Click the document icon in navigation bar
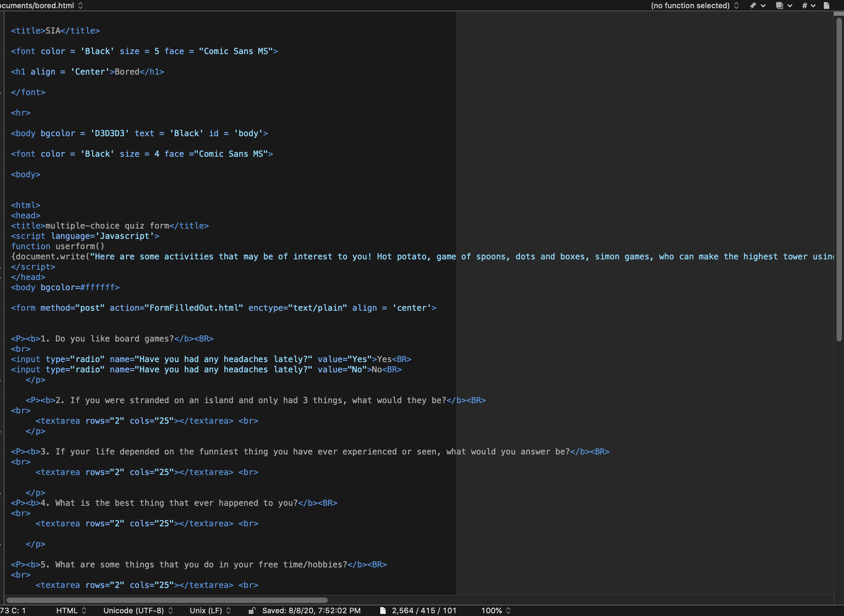844x616 pixels. pyautogui.click(x=827, y=5)
